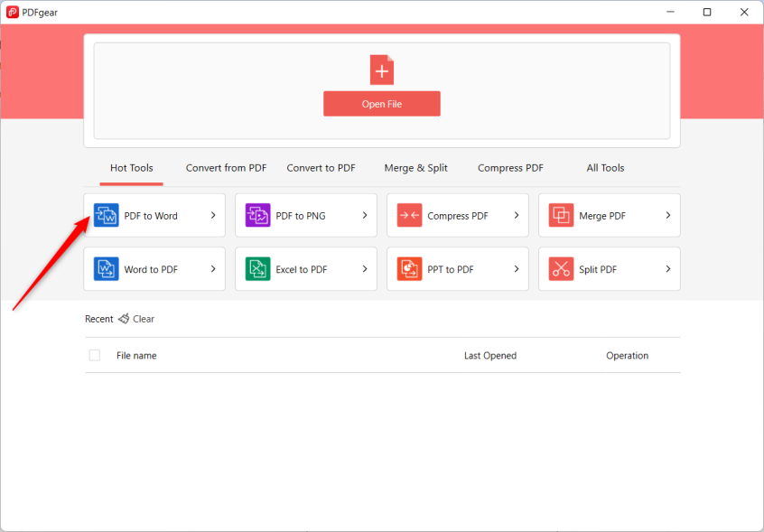
Task: Expand the PDF to Word chevron
Action: coord(213,215)
